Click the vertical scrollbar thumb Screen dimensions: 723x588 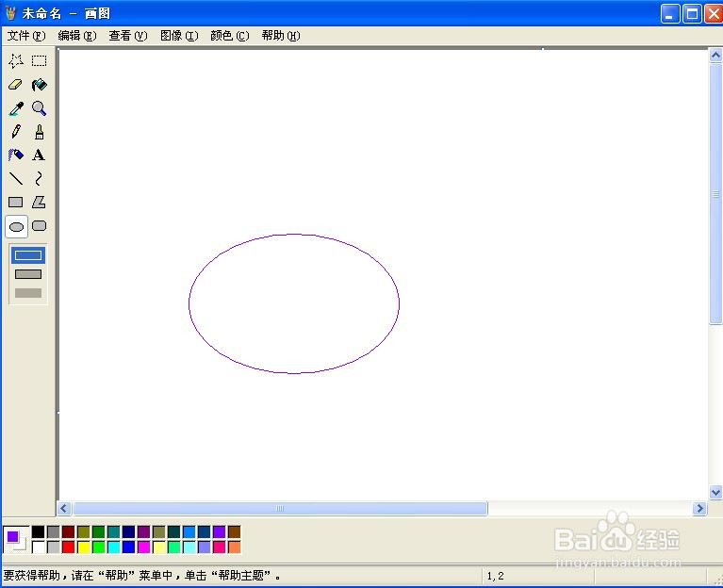715,194
